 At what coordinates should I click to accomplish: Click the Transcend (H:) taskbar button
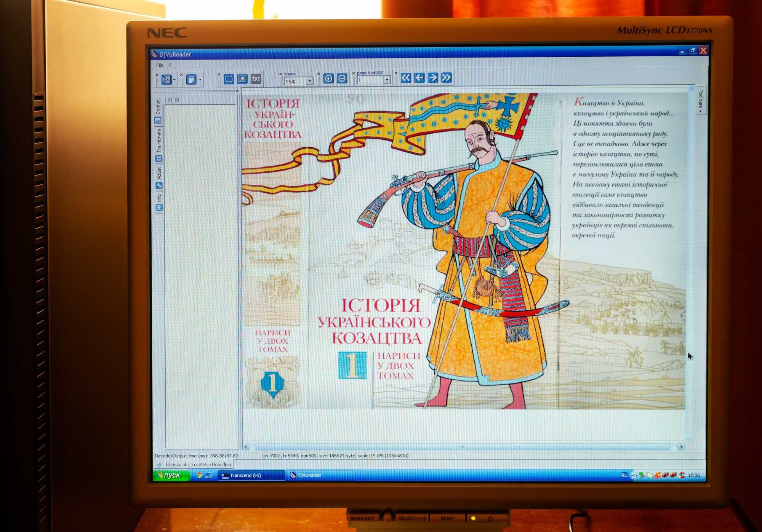[x=251, y=475]
